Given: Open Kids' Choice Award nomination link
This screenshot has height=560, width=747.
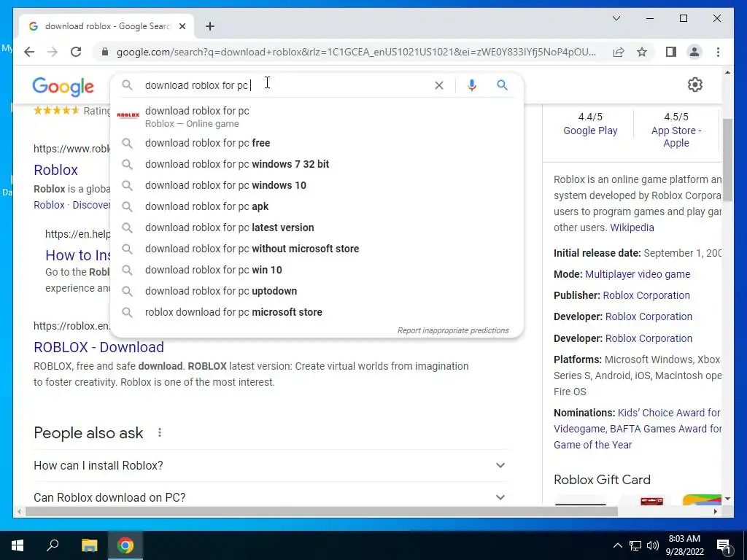Looking at the screenshot, I should [x=668, y=413].
